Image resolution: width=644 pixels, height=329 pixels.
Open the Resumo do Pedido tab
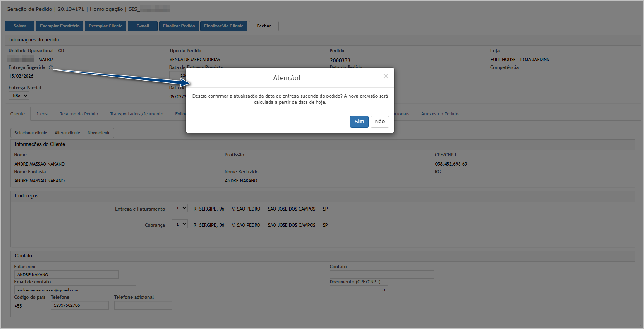point(79,114)
